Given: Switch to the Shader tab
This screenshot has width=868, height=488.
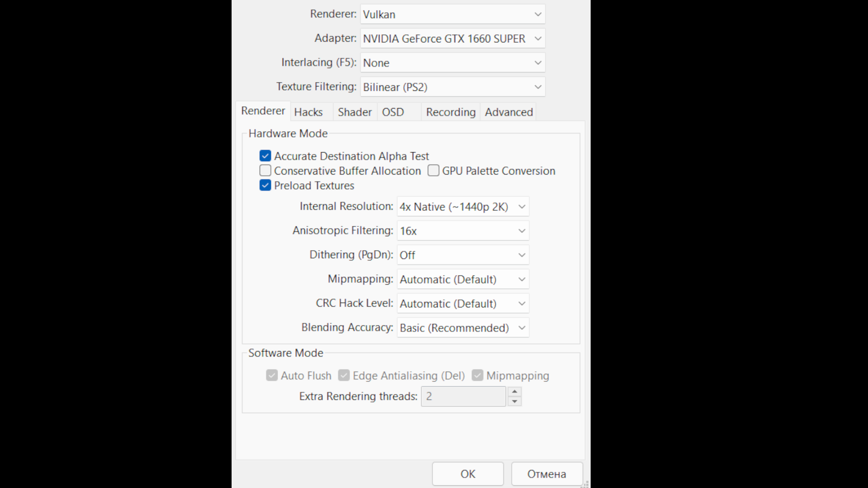Looking at the screenshot, I should (x=355, y=112).
